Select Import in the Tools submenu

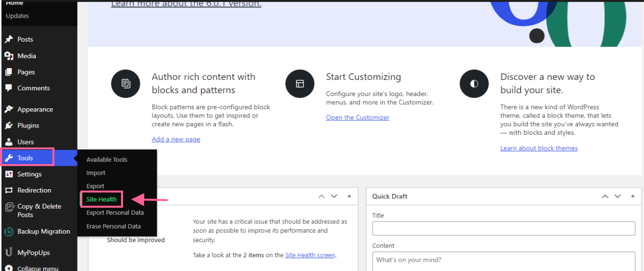pos(96,173)
